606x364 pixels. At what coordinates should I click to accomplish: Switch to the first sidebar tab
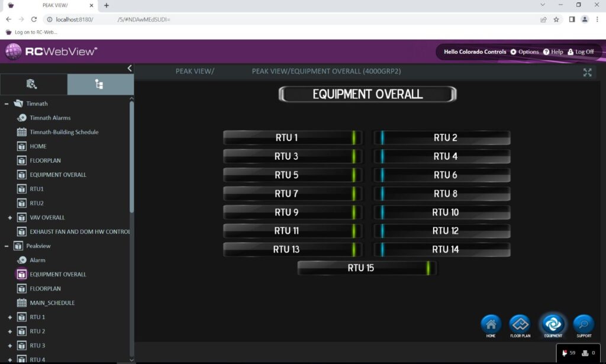[x=33, y=85]
